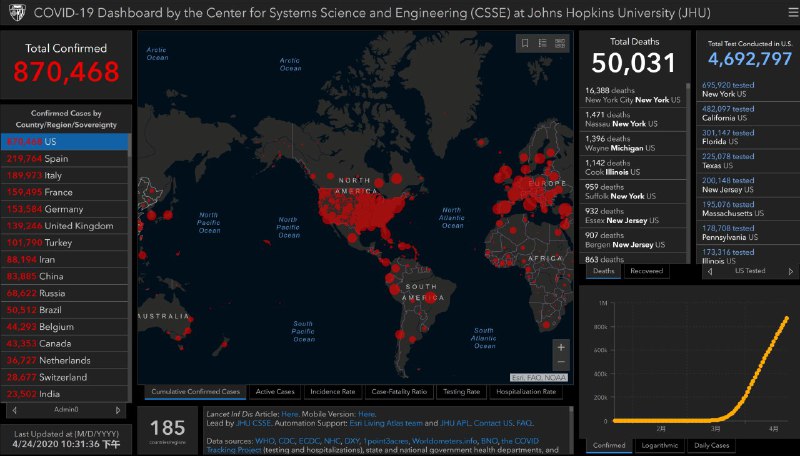Select the Deaths tab under deaths list
This screenshot has height=456, width=800.
point(604,271)
